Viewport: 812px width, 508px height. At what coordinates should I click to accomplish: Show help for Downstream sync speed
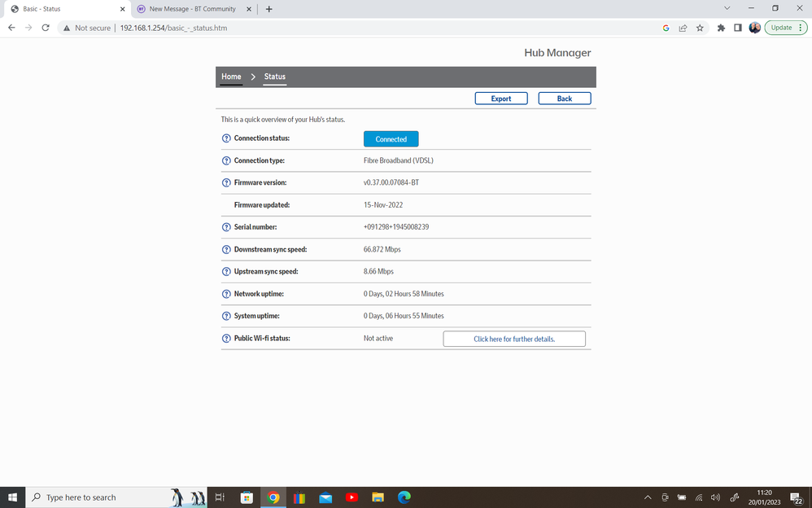point(226,250)
